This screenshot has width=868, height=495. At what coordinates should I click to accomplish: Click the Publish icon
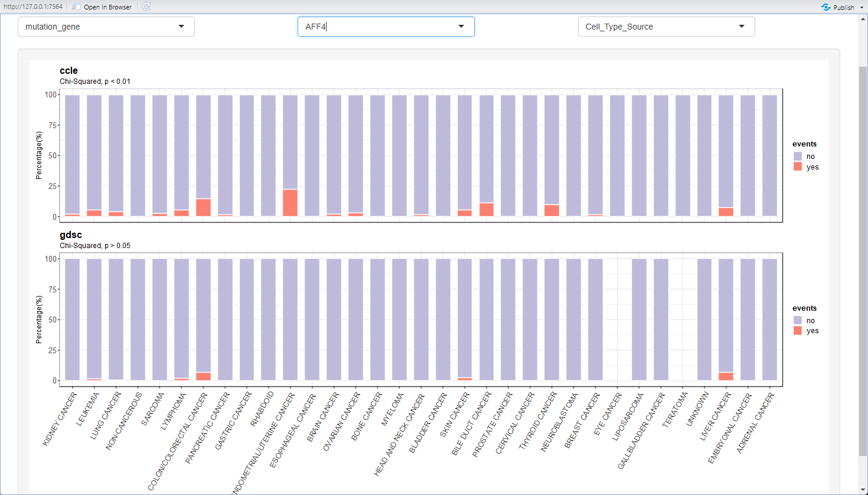pyautogui.click(x=826, y=7)
